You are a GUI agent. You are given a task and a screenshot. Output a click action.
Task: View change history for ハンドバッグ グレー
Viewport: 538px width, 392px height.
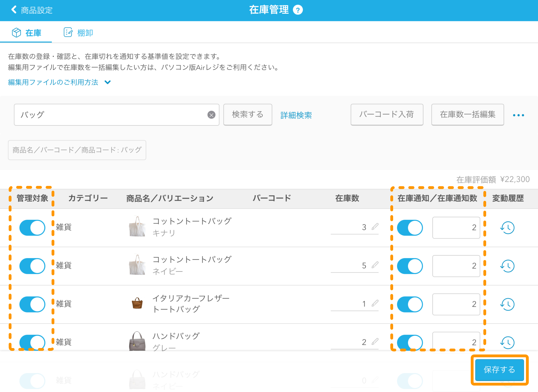pyautogui.click(x=507, y=342)
